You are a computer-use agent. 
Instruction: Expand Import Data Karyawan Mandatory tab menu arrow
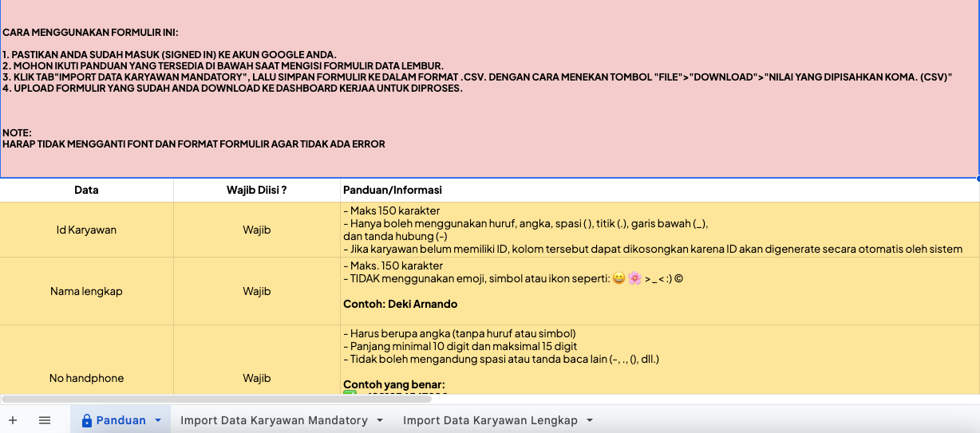coord(380,420)
